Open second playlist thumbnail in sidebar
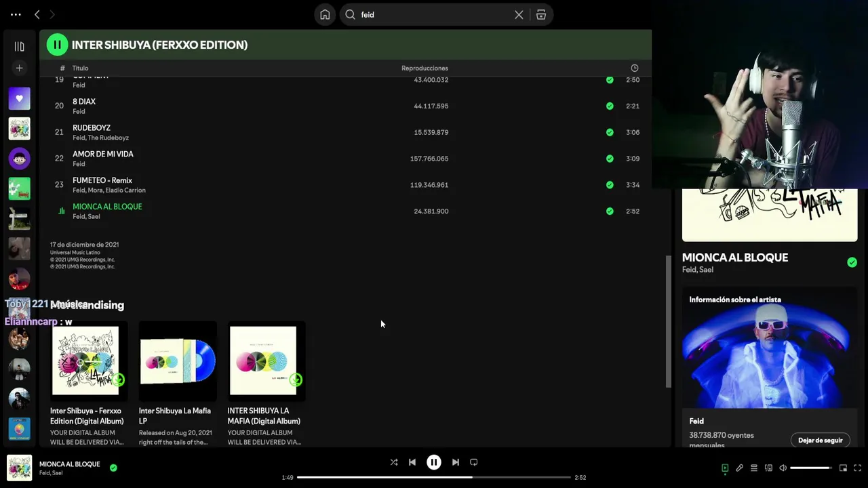 pos(19,129)
